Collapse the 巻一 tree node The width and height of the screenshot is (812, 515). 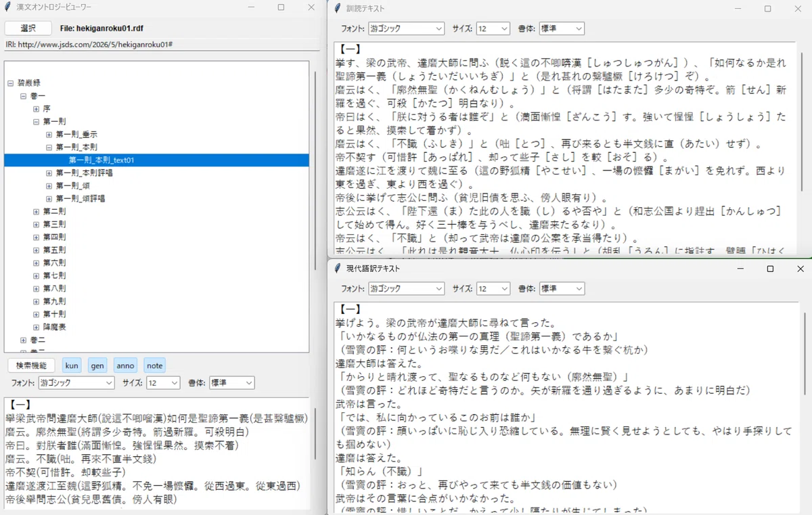coord(24,95)
